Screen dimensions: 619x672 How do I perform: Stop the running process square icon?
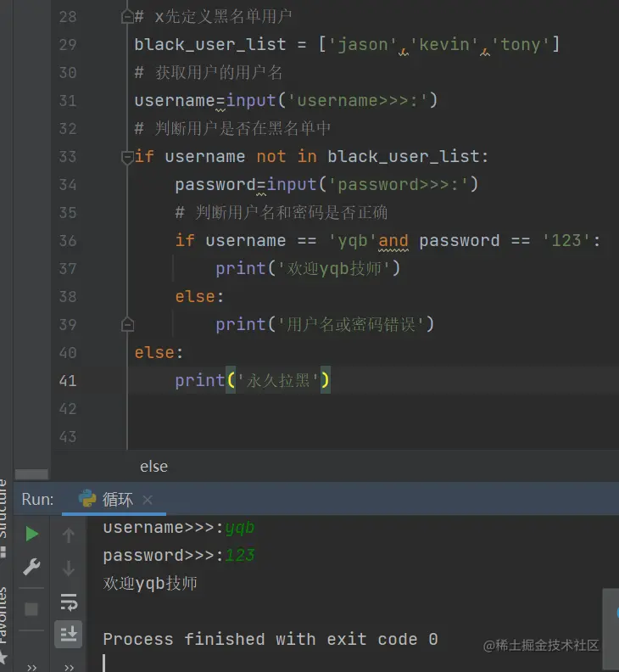[31, 609]
